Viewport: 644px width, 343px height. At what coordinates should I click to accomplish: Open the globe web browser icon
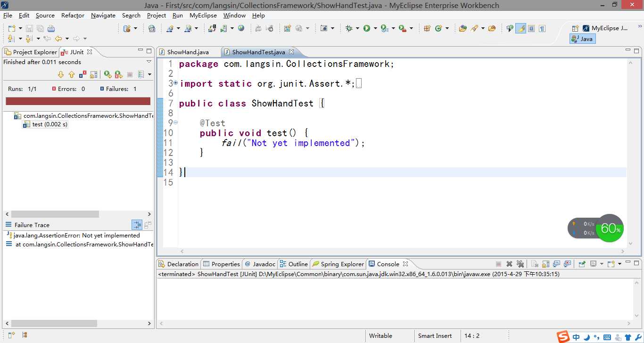(x=241, y=28)
